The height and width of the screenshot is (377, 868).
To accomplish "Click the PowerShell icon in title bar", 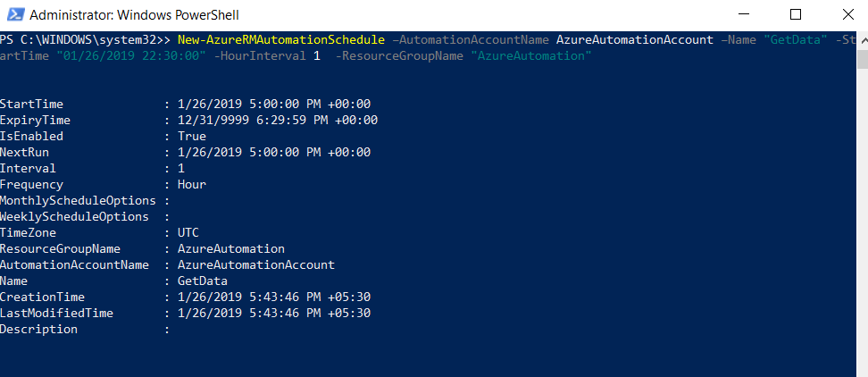I will click(x=15, y=14).
